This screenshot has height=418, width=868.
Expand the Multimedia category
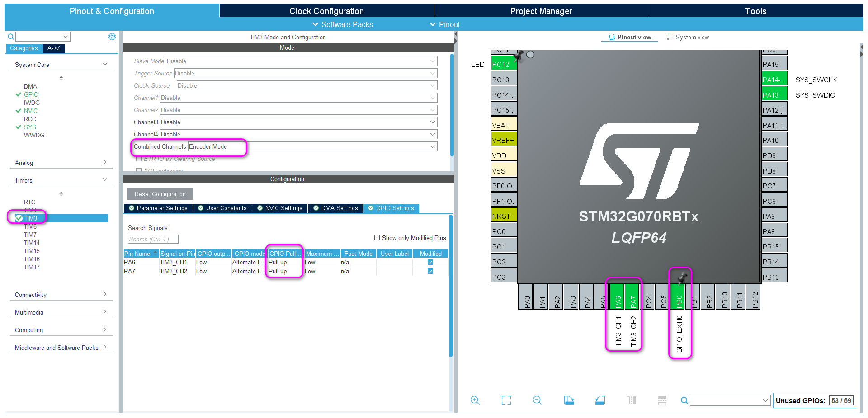tap(61, 312)
